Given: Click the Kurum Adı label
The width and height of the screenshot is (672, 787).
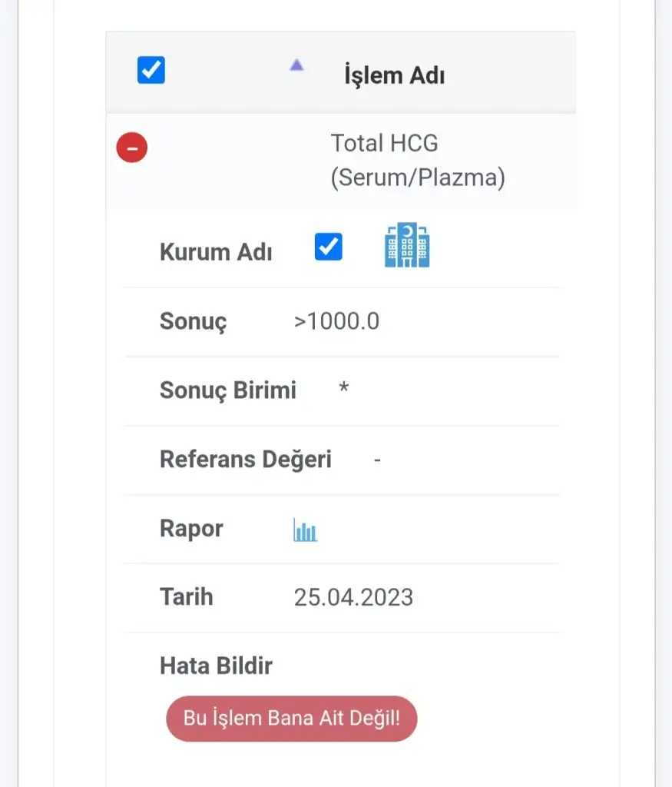Looking at the screenshot, I should [216, 252].
